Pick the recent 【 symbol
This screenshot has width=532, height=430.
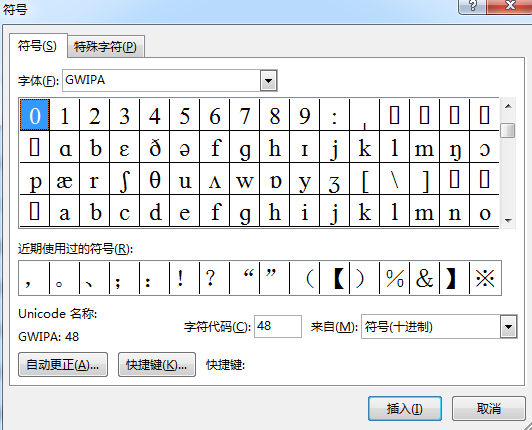[x=335, y=278]
